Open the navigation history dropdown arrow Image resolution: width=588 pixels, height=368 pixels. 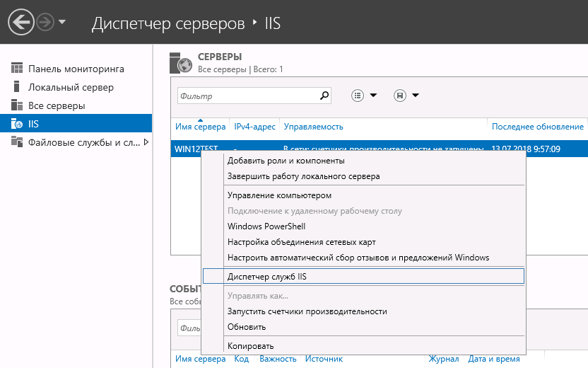click(x=62, y=22)
